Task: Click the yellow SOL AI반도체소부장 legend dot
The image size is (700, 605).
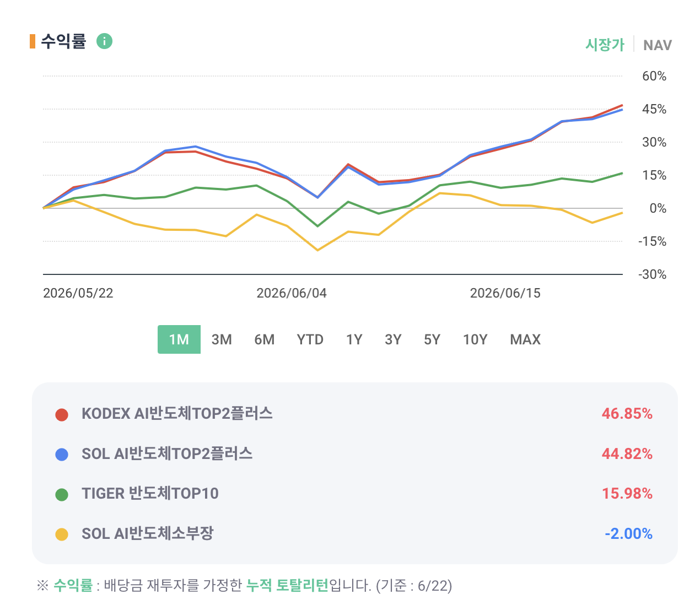Action: tap(62, 534)
